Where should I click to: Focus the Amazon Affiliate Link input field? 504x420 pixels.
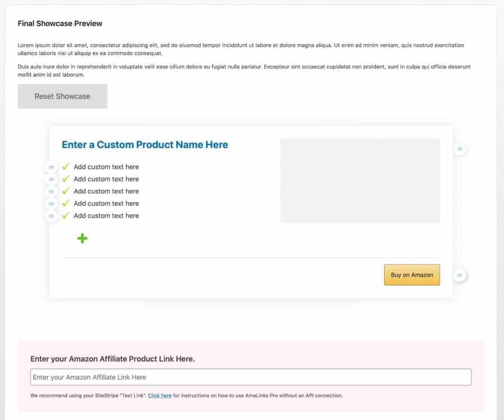pos(251,377)
